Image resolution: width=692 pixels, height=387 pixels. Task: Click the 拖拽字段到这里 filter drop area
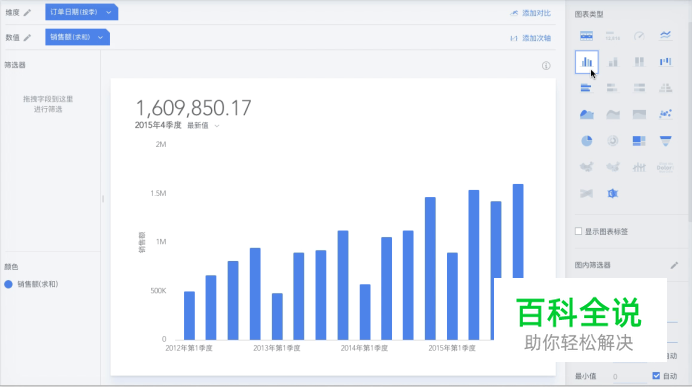tap(48, 104)
